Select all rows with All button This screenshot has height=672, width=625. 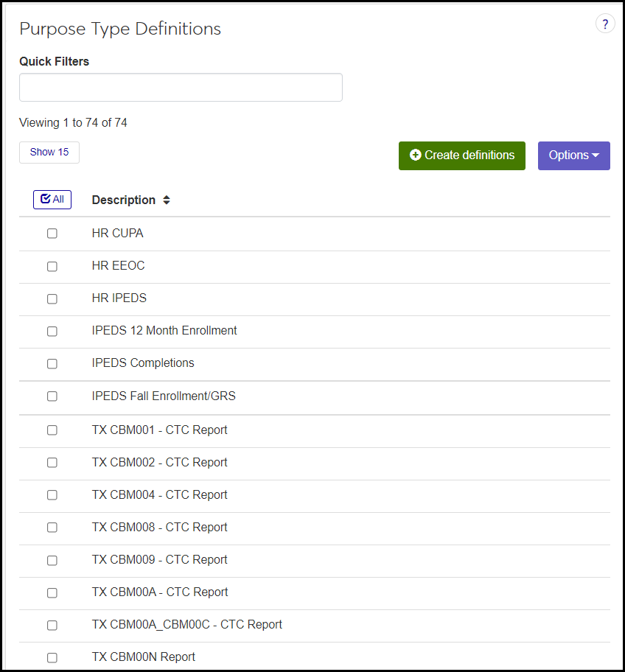(52, 200)
